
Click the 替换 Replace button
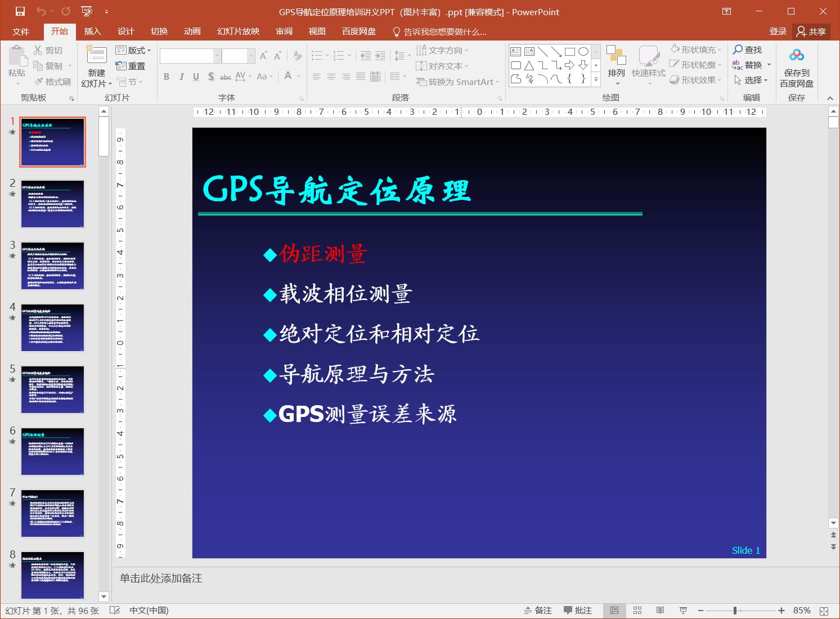pyautogui.click(x=751, y=65)
